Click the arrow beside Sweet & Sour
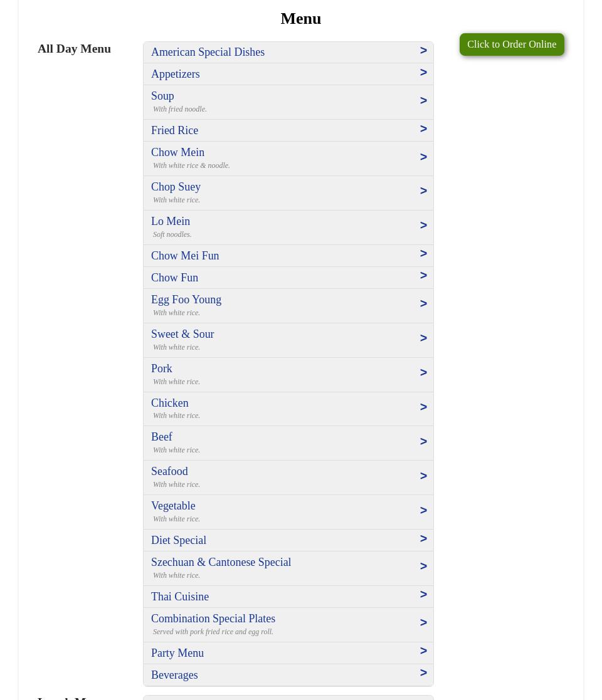The width and height of the screenshot is (602, 700). [423, 338]
